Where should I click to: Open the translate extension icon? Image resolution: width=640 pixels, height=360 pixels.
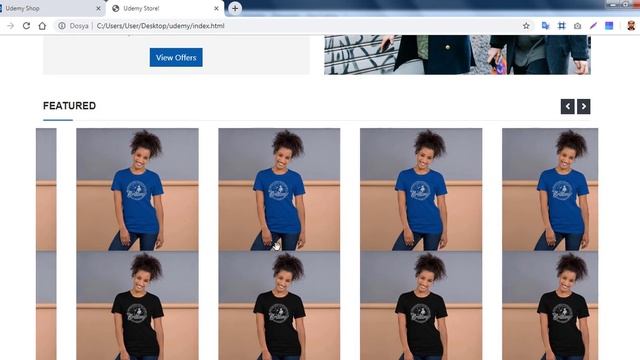pyautogui.click(x=545, y=26)
